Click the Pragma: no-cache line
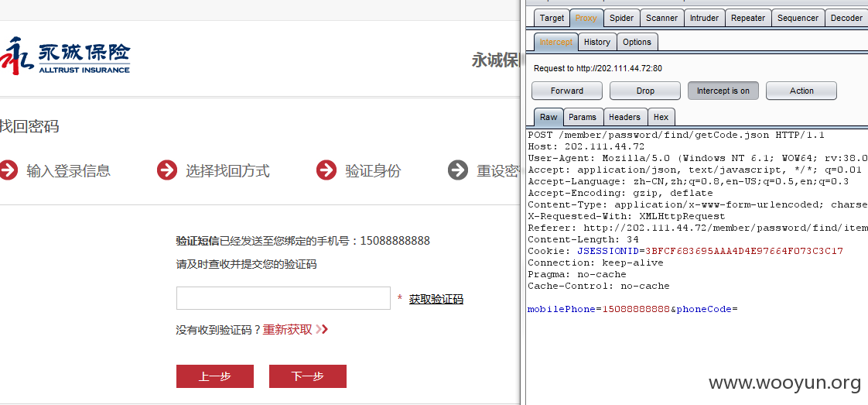868x405 pixels. pyautogui.click(x=577, y=274)
